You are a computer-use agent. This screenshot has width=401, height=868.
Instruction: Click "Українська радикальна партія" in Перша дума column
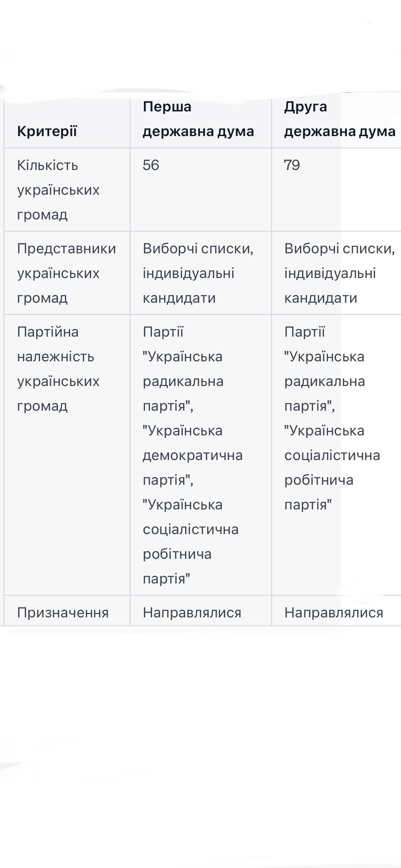point(183,381)
